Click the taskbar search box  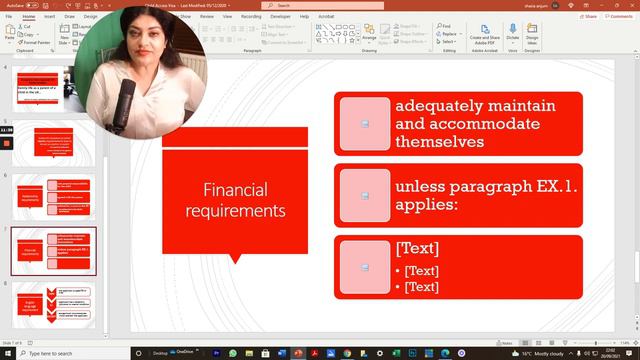click(x=73, y=353)
